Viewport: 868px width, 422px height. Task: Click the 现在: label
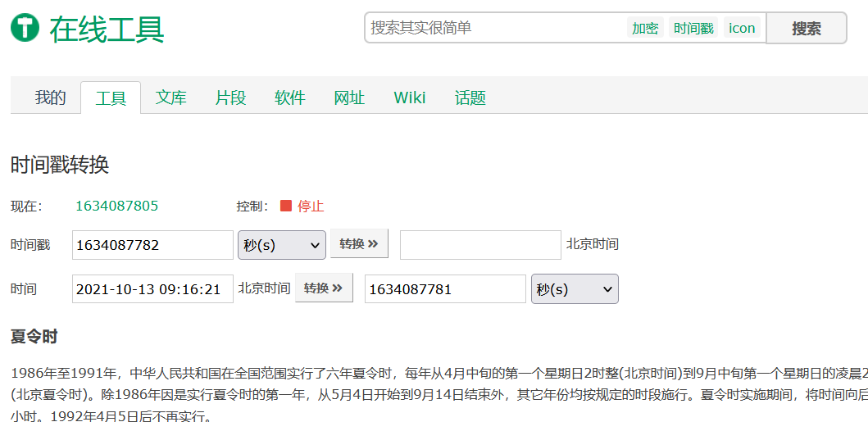(26, 206)
